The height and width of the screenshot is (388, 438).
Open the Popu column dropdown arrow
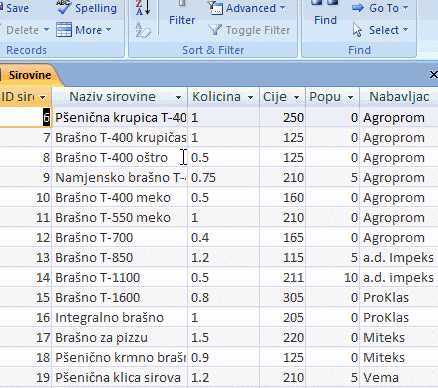pyautogui.click(x=350, y=97)
